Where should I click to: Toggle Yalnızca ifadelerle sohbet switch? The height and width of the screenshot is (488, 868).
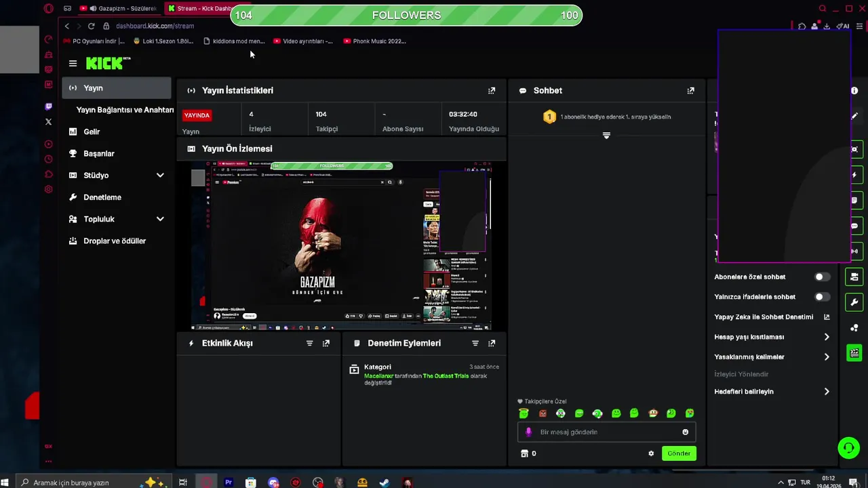(821, 297)
